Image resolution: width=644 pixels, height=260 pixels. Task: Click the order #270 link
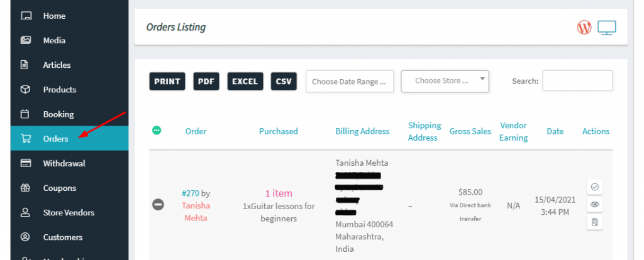tap(191, 193)
